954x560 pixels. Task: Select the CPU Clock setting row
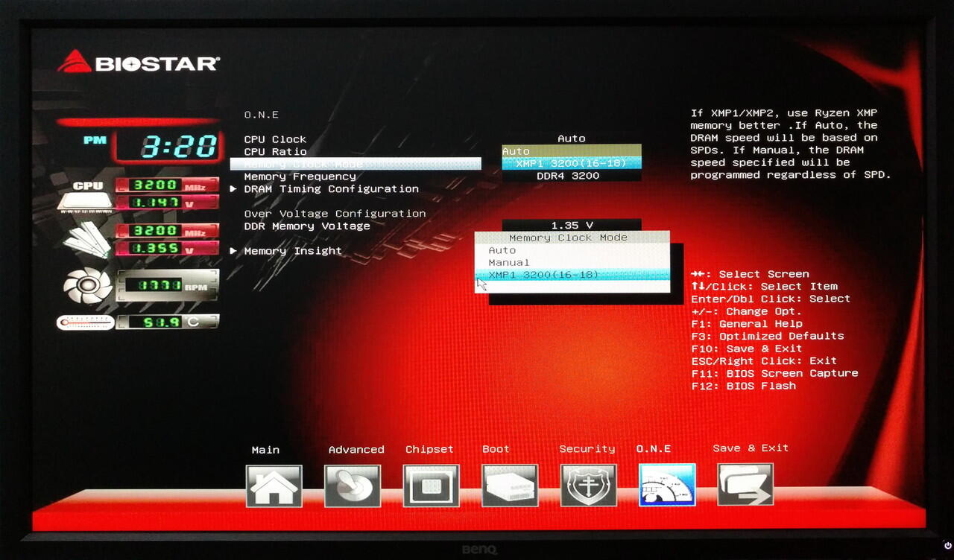pos(275,139)
